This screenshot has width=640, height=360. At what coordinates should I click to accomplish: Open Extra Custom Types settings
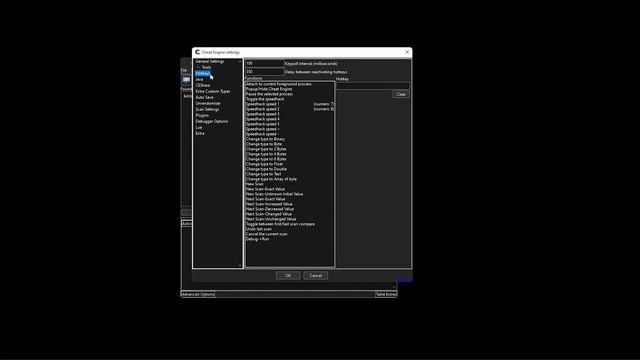(213, 91)
